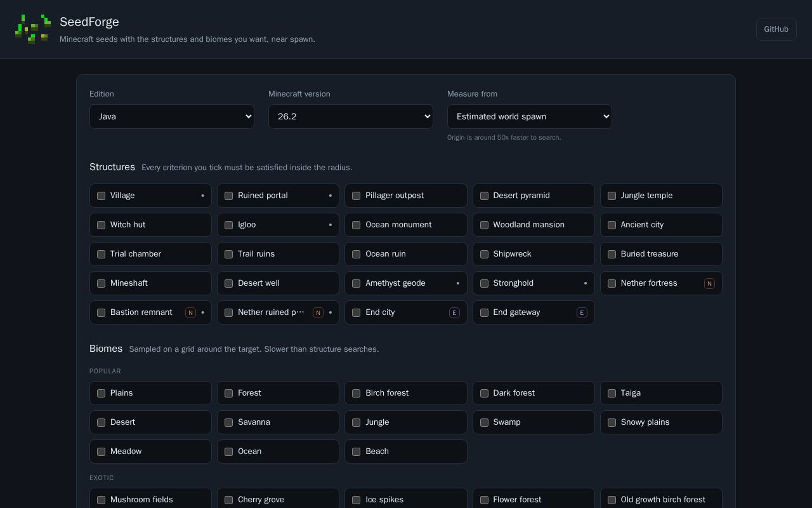Screen dimensions: 812x508
Task: Enable the Pillager outpost criterion
Action: coord(356,196)
